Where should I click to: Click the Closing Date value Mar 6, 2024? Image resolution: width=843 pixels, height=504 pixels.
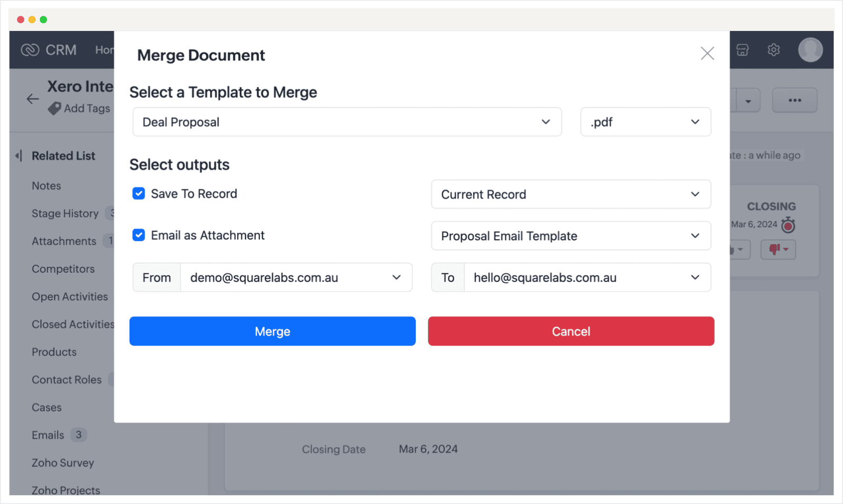428,449
